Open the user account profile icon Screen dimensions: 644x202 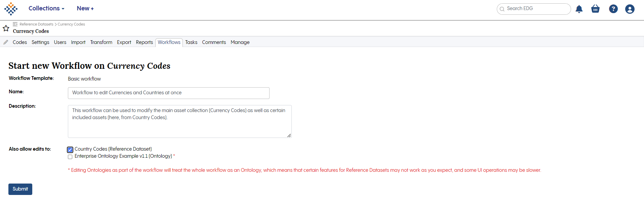click(630, 9)
